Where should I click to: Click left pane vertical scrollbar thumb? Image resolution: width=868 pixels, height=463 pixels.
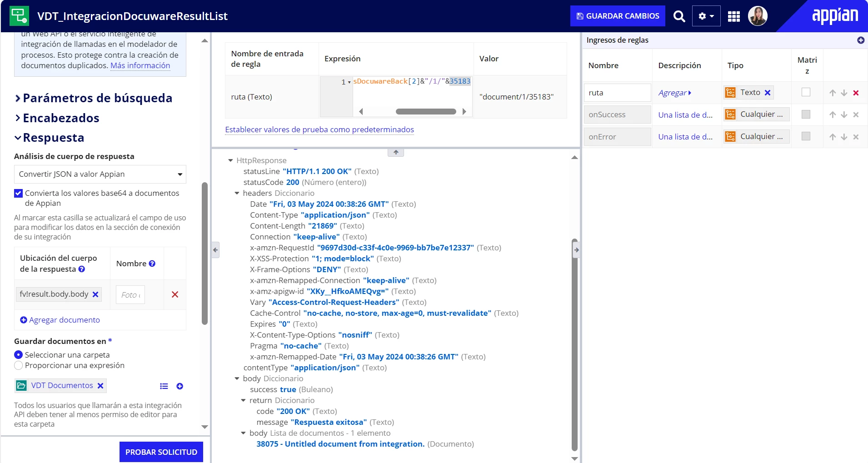(x=205, y=254)
